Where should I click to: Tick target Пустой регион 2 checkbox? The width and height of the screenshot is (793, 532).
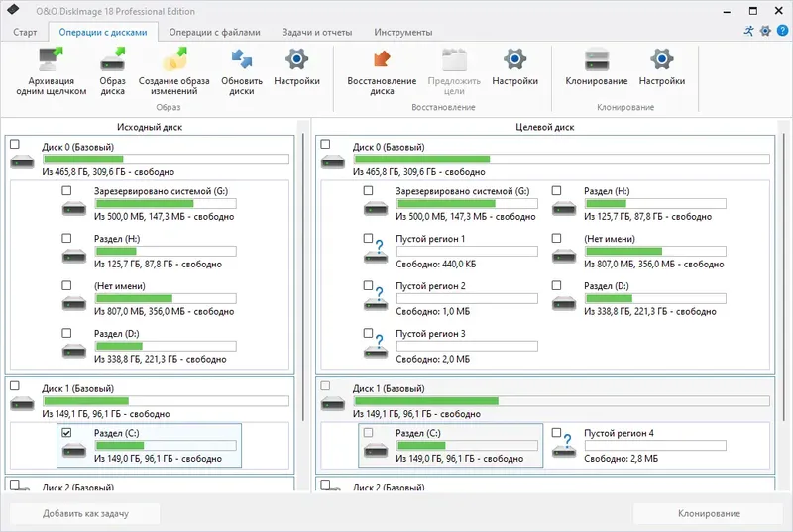pos(368,285)
